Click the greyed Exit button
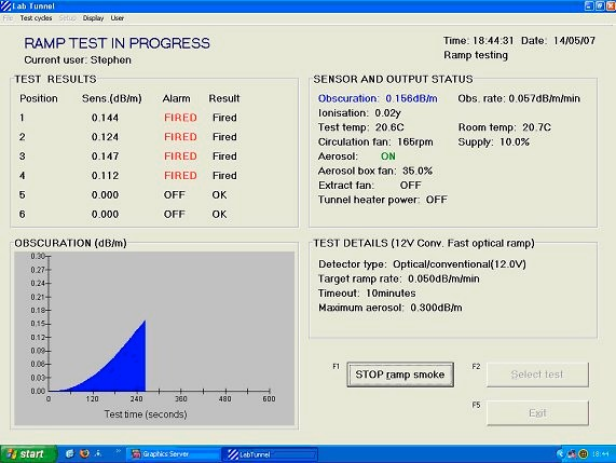 pos(537,413)
